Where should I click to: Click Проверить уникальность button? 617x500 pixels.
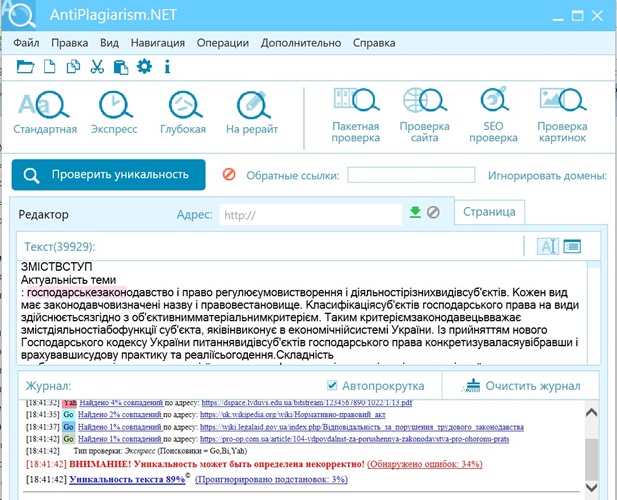pos(109,175)
